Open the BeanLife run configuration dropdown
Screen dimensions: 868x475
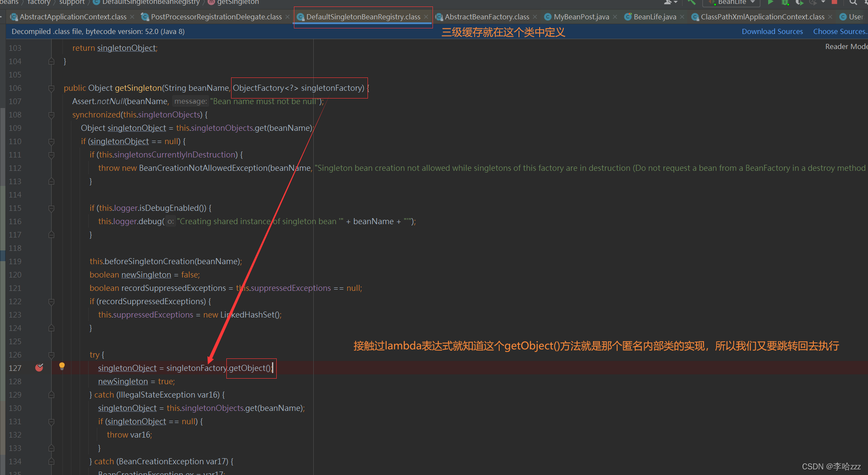[731, 2]
